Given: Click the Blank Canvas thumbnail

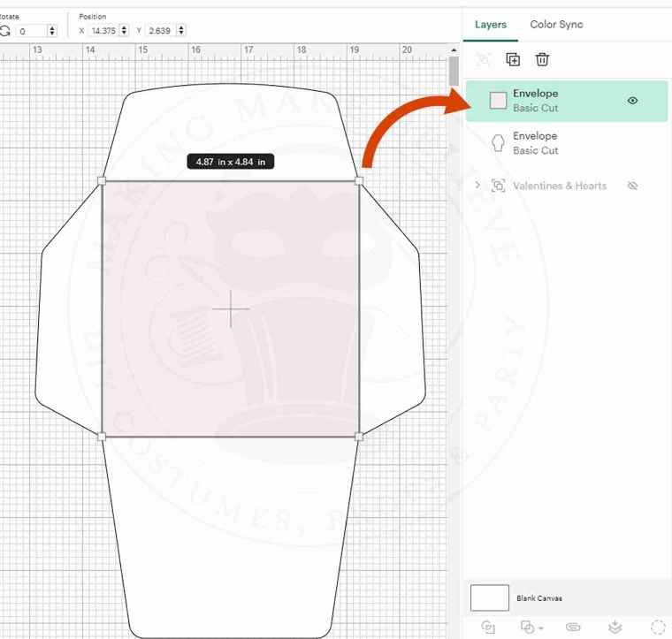Looking at the screenshot, I should tap(490, 597).
